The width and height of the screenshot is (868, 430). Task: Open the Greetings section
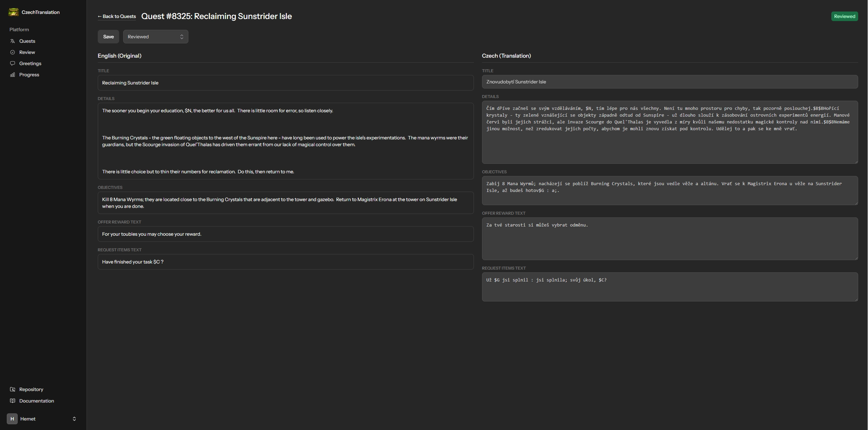click(30, 63)
